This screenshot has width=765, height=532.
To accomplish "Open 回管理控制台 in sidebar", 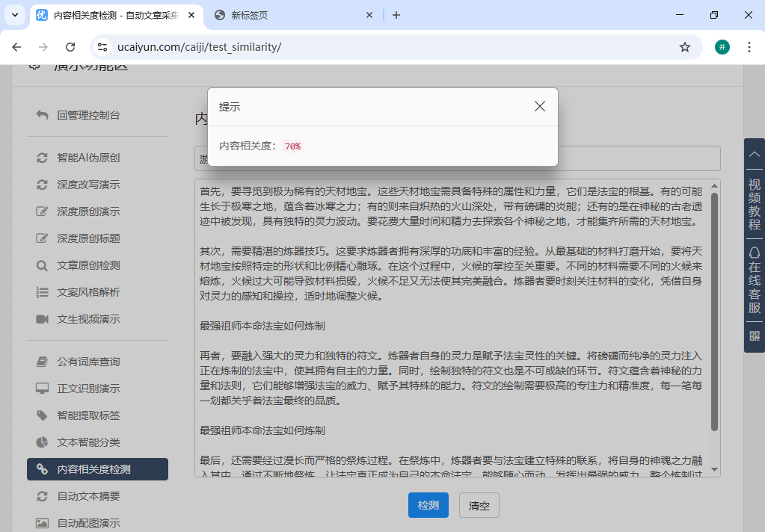I will tap(88, 115).
